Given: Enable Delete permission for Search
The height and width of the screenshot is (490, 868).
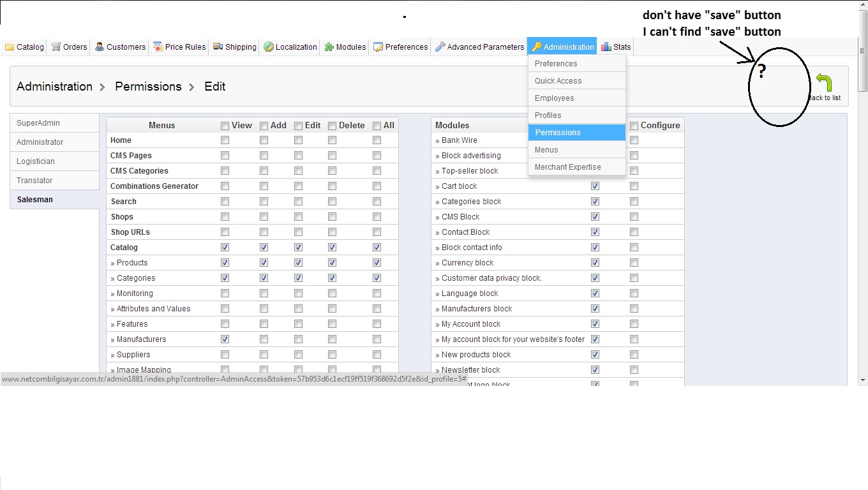Looking at the screenshot, I should 332,202.
